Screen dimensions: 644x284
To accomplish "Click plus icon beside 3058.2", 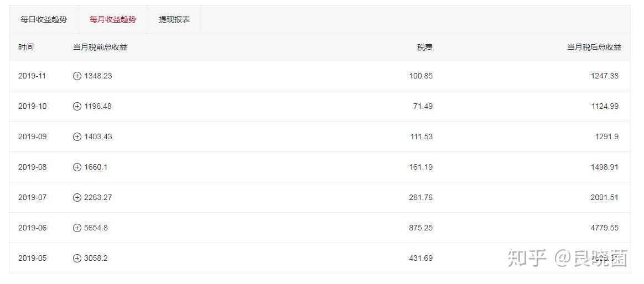I will 77,258.
